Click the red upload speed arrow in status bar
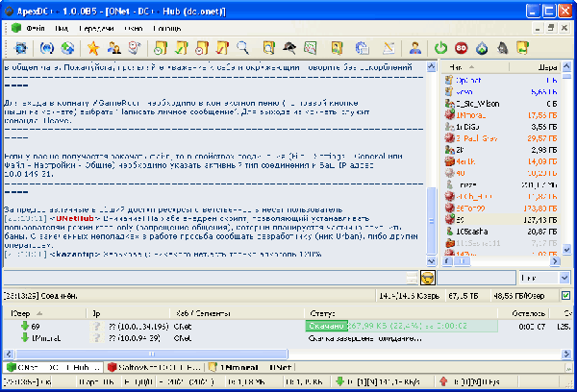The height and width of the screenshot is (392, 577). pos(443,381)
